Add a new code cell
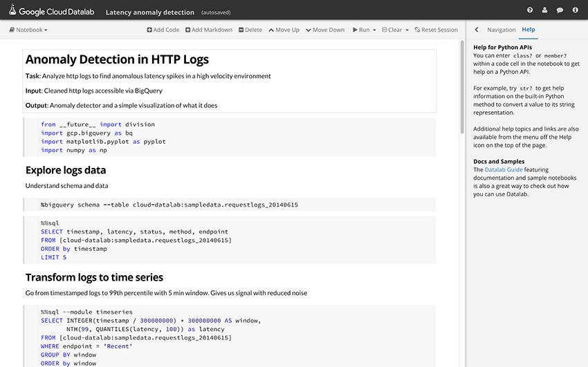 (163, 30)
